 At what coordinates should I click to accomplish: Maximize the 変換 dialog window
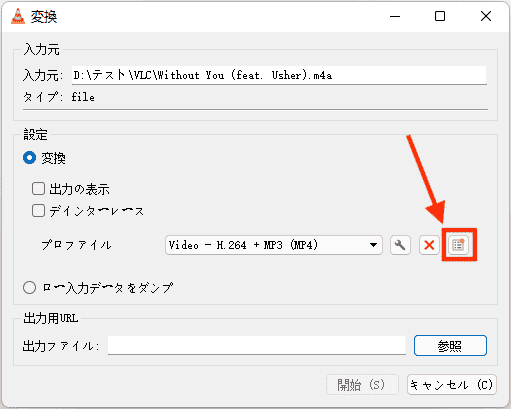click(440, 16)
